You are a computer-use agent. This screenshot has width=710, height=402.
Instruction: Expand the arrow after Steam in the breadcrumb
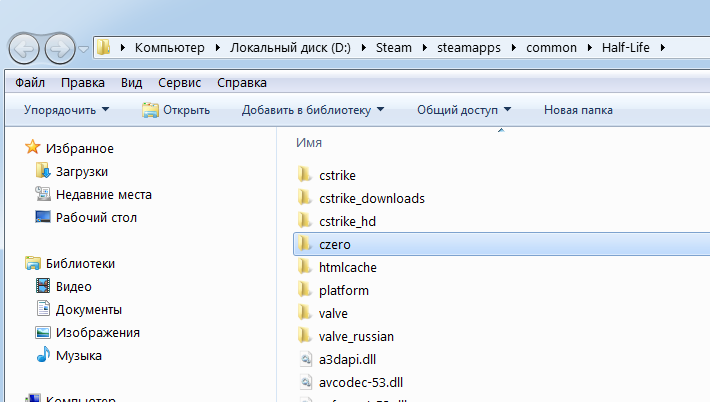point(425,48)
